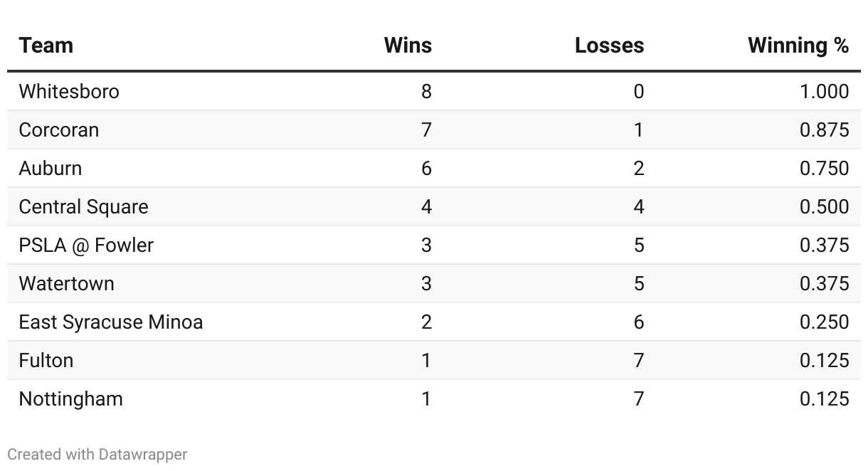The height and width of the screenshot is (471, 868).
Task: Click the PSLA @ Fowler team name
Action: pos(86,245)
